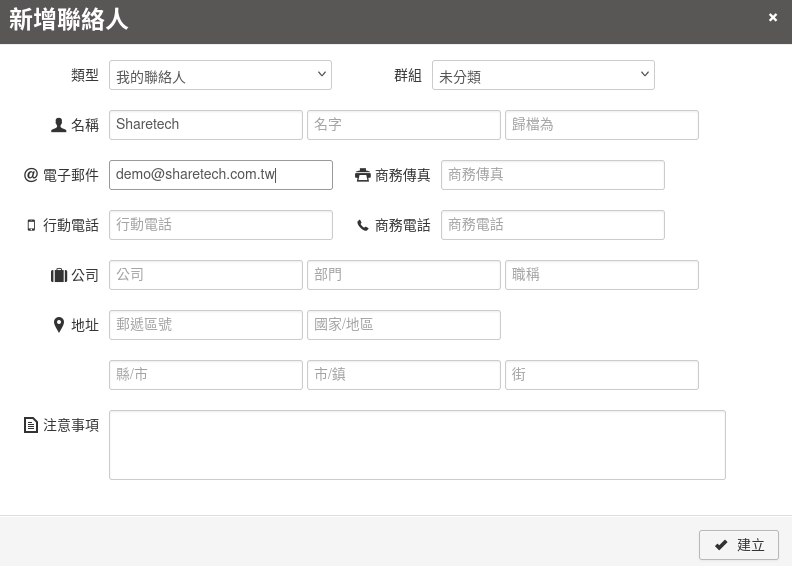Click the address map pin icon
792x566 pixels.
(x=58, y=325)
